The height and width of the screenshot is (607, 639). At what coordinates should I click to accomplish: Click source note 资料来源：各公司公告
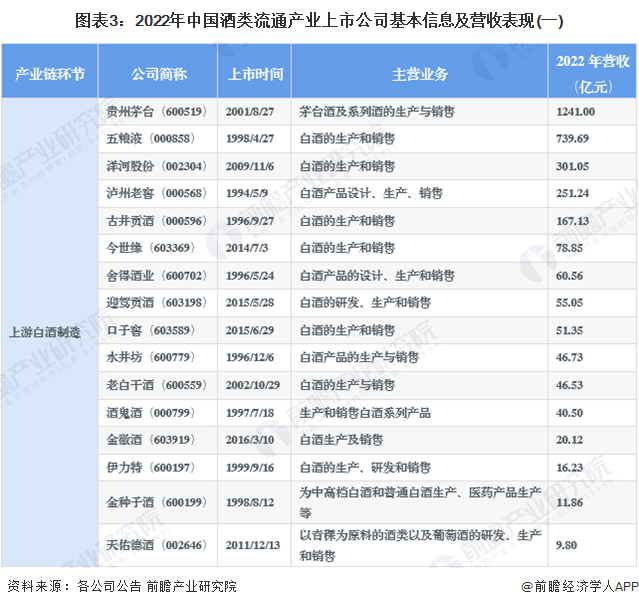(x=74, y=586)
